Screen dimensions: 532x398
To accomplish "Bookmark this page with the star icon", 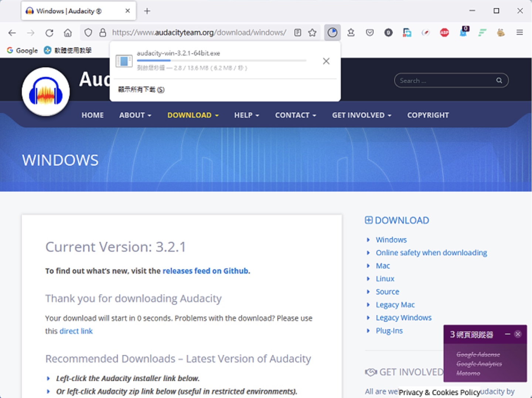I will point(313,33).
